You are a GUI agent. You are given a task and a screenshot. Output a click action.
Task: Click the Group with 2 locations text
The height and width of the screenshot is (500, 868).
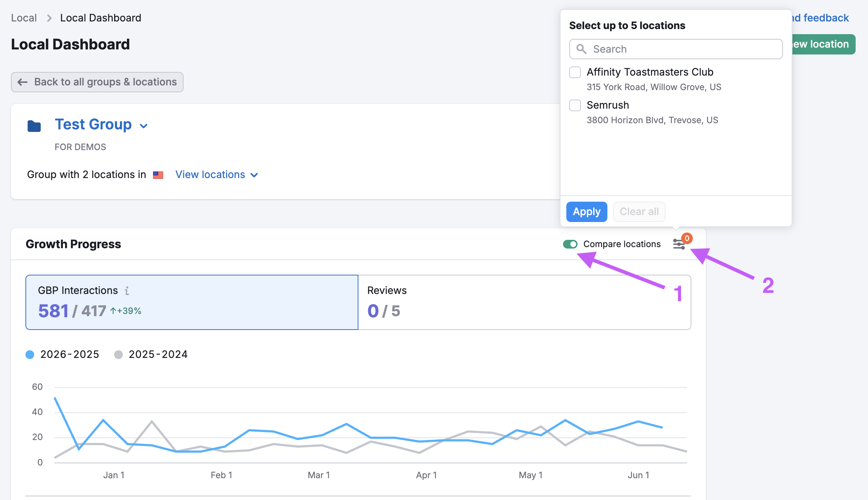tap(87, 175)
